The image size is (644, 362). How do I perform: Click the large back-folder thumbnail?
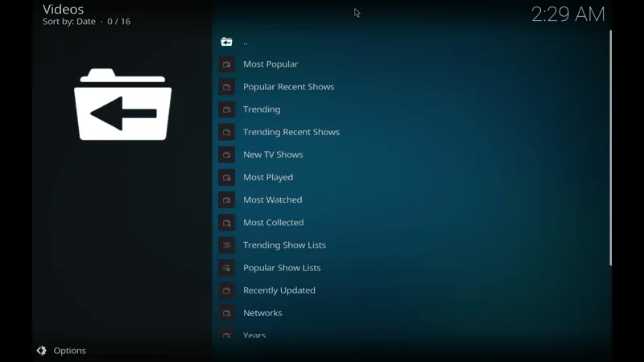pos(123,105)
